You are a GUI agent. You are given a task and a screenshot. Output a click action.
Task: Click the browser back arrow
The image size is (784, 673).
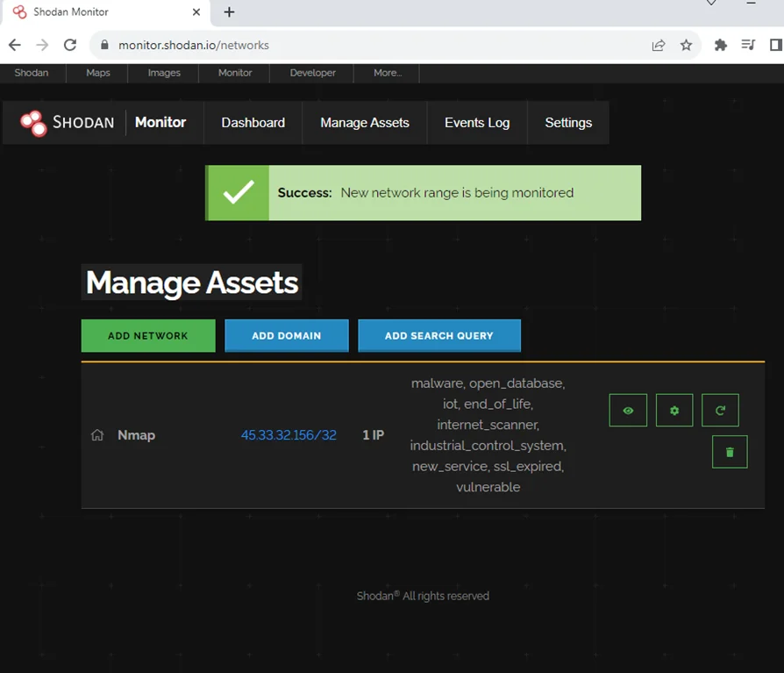14,45
